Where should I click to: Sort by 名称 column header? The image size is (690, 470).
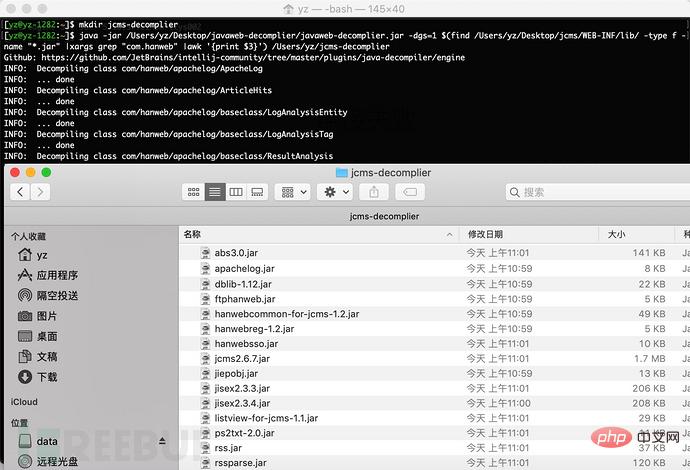point(192,234)
